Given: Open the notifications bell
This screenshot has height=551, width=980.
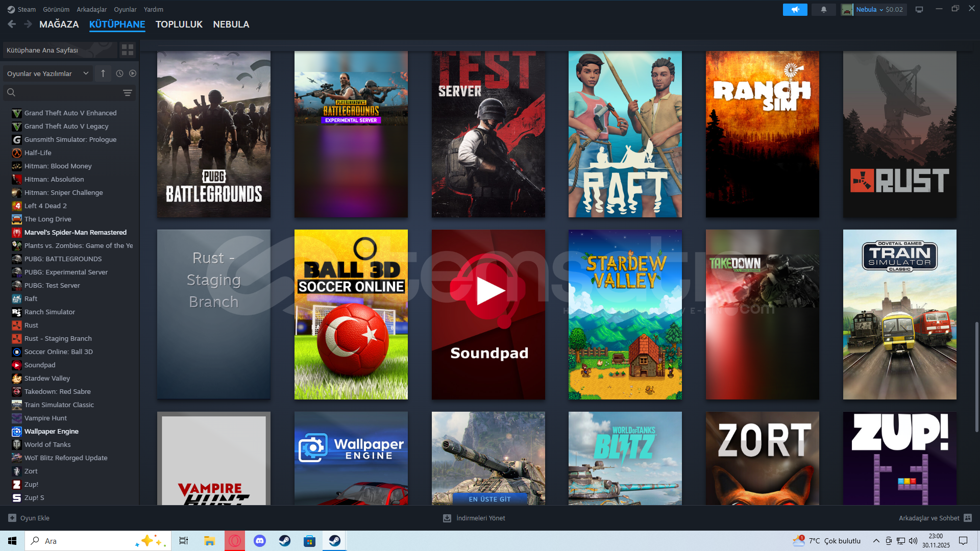Looking at the screenshot, I should coord(823,9).
